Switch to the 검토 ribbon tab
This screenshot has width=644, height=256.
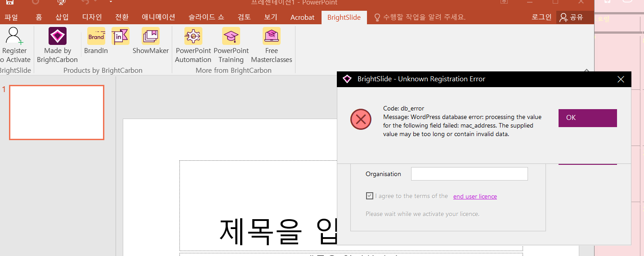(244, 18)
